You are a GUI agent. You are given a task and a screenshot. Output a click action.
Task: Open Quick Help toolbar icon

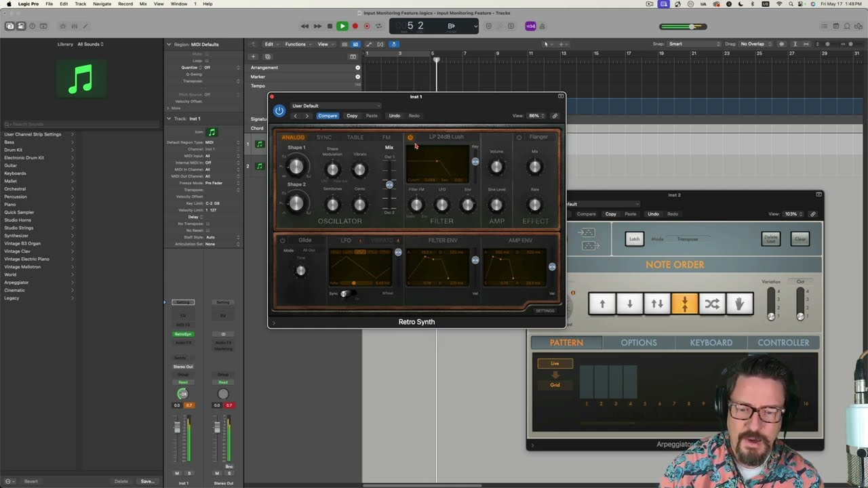[32, 26]
